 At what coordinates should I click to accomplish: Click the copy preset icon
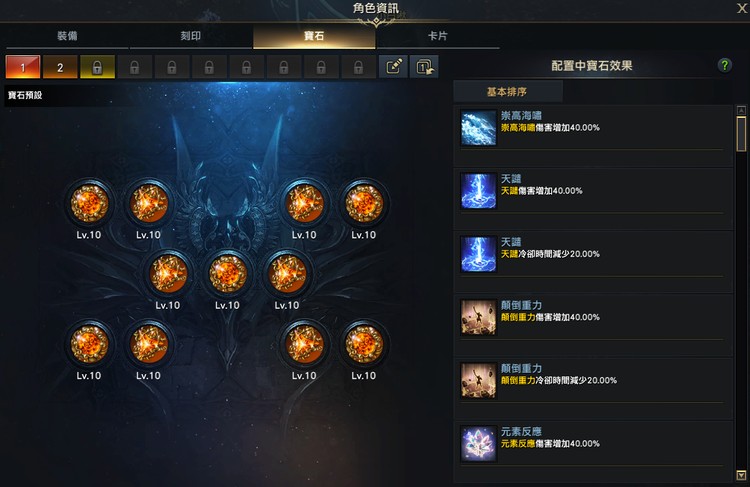coord(424,67)
